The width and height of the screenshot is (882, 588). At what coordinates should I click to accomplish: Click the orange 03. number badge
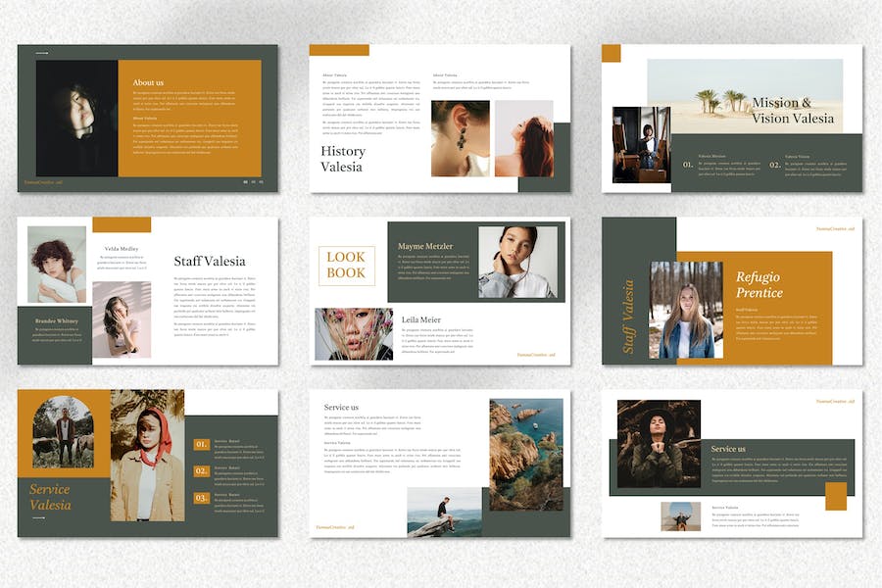(201, 498)
